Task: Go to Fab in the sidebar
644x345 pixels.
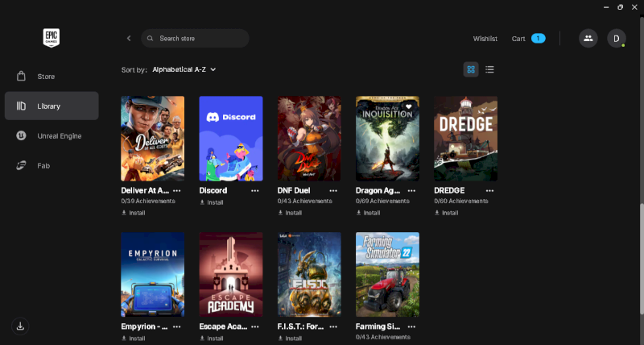Action: pos(52,166)
